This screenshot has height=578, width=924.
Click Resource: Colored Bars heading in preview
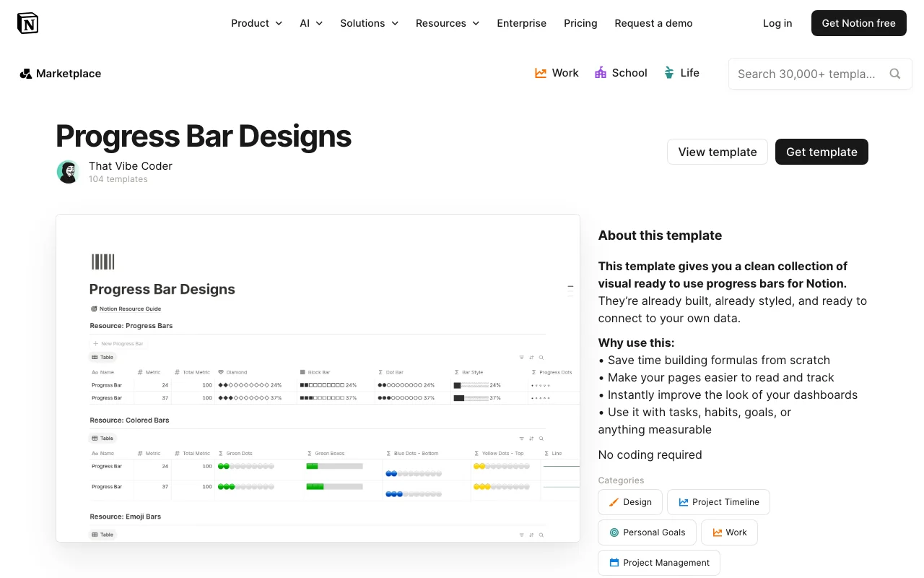[x=129, y=420]
